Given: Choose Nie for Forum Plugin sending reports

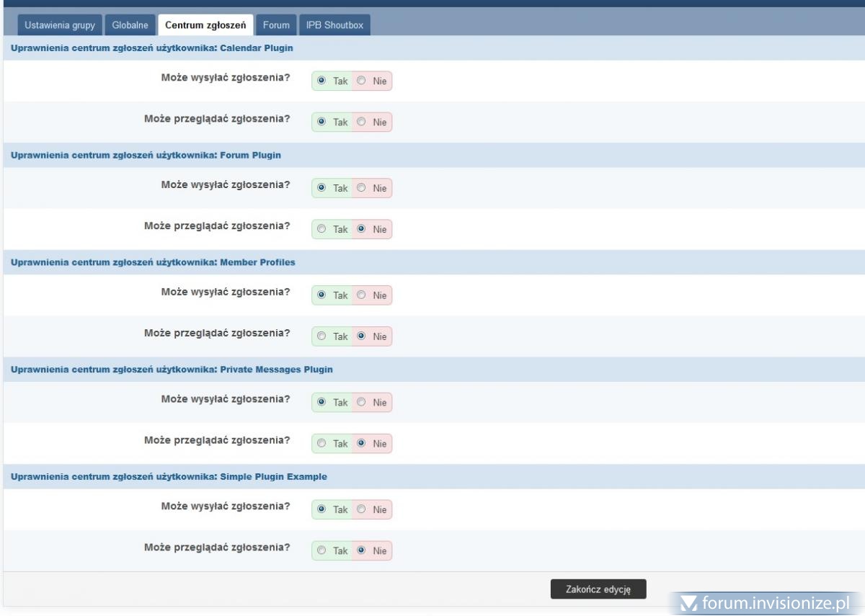Looking at the screenshot, I should (361, 188).
